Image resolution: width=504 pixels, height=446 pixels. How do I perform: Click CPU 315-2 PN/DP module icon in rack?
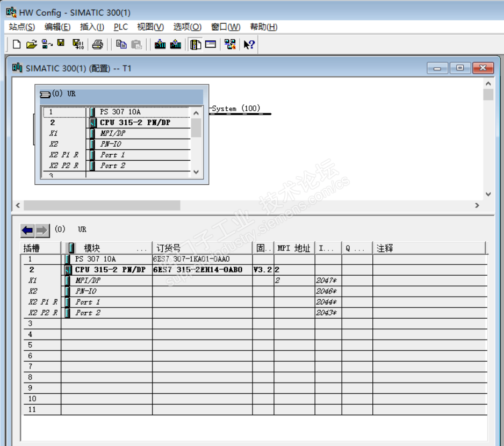[93, 123]
